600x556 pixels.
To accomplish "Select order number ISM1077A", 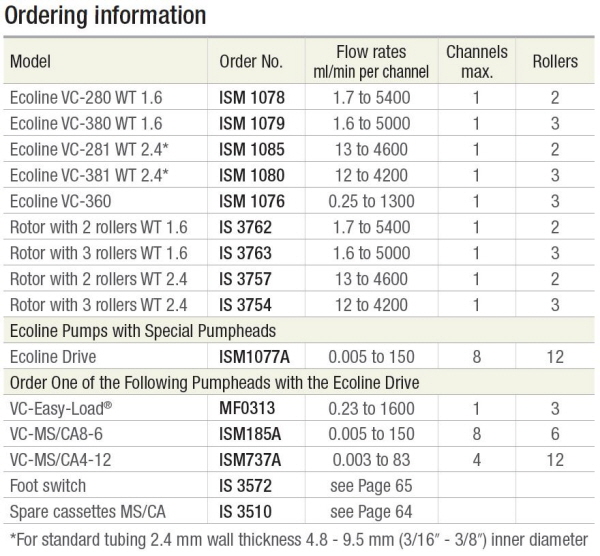I will coord(254,357).
